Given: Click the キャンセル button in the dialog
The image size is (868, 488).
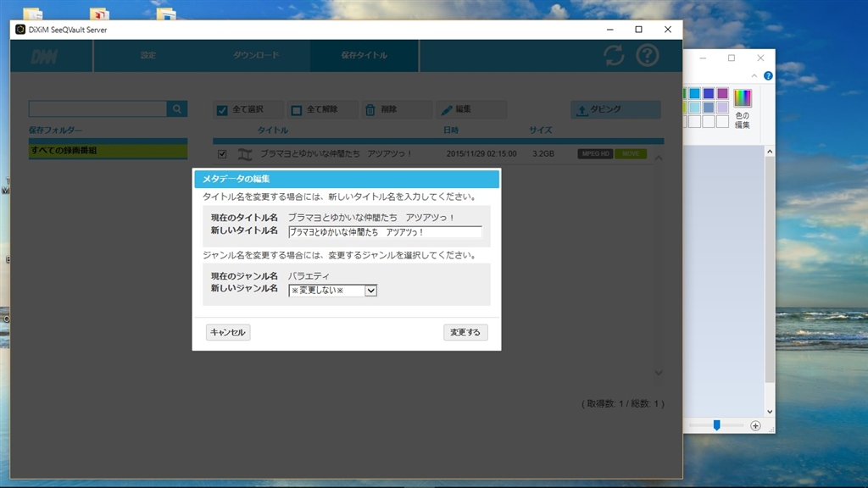Looking at the screenshot, I should (227, 332).
